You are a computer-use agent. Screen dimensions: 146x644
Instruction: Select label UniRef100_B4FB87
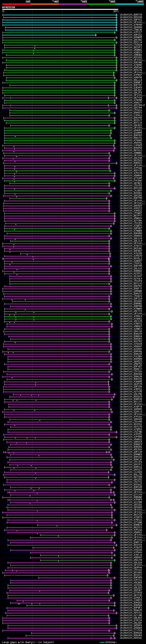131,251
